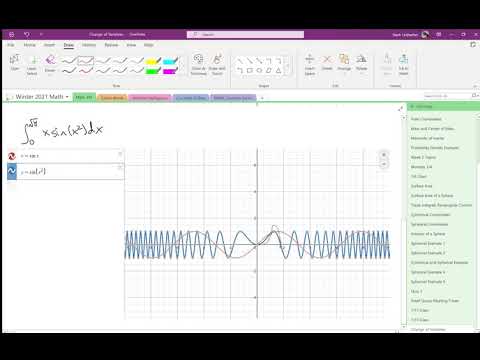This screenshot has width=480, height=360.
Task: Select the triangle shape
Action: click(x=278, y=70)
